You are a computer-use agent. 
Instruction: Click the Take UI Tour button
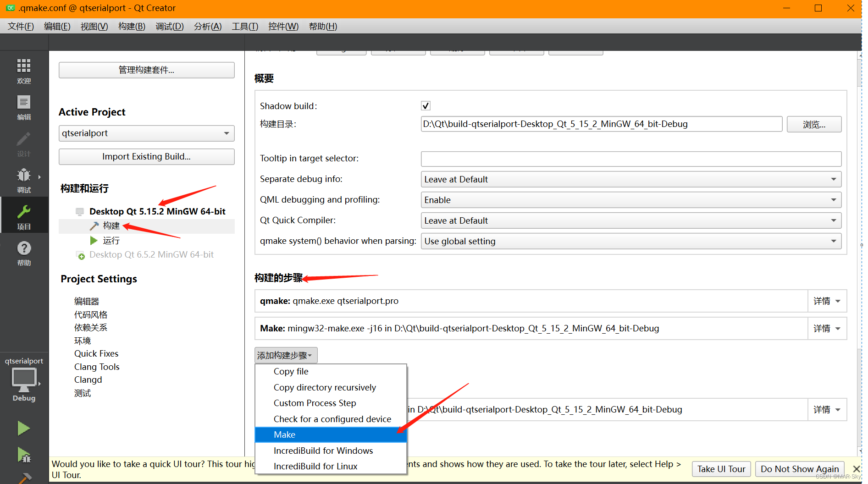[721, 469]
